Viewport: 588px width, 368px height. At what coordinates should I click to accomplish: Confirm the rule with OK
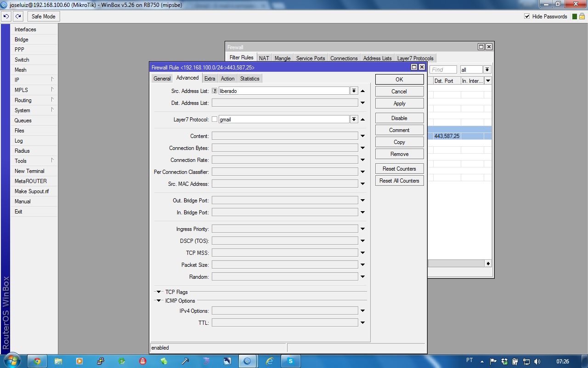399,80
